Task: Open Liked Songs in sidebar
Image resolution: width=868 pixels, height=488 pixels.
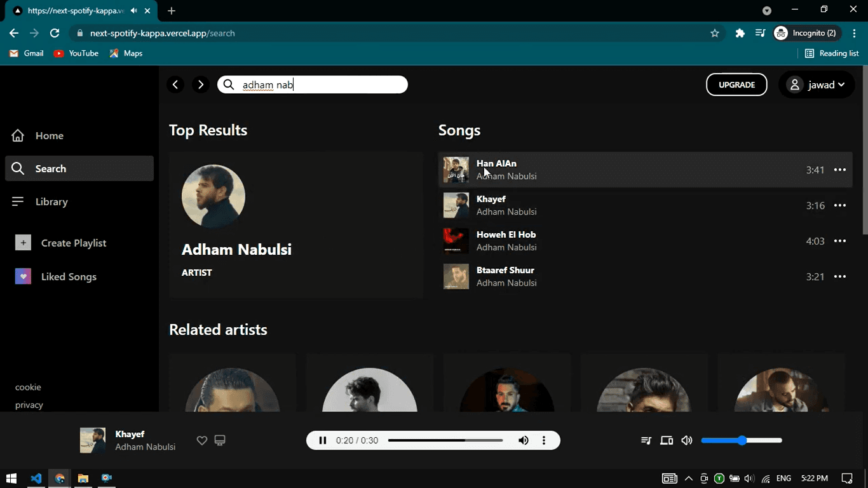Action: pos(69,276)
